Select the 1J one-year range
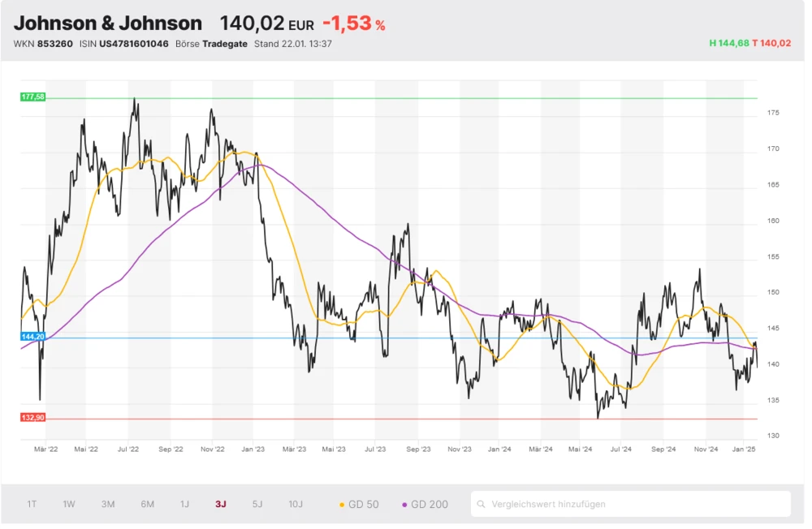812x529 pixels. pyautogui.click(x=184, y=504)
